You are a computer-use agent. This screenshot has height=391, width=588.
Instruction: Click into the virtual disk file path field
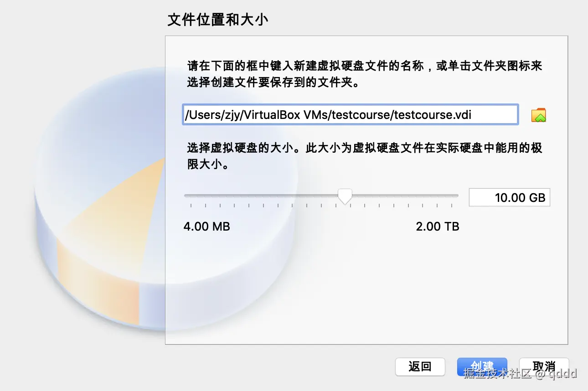click(x=350, y=114)
